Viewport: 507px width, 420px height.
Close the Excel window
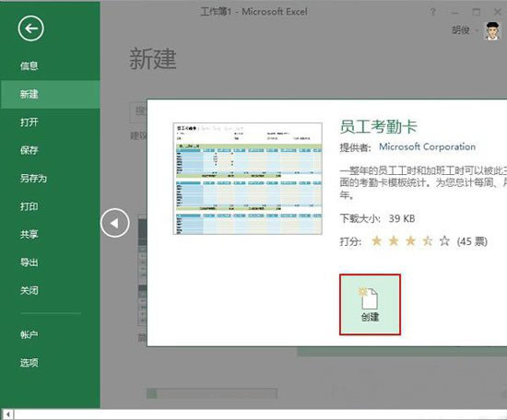[x=498, y=12]
